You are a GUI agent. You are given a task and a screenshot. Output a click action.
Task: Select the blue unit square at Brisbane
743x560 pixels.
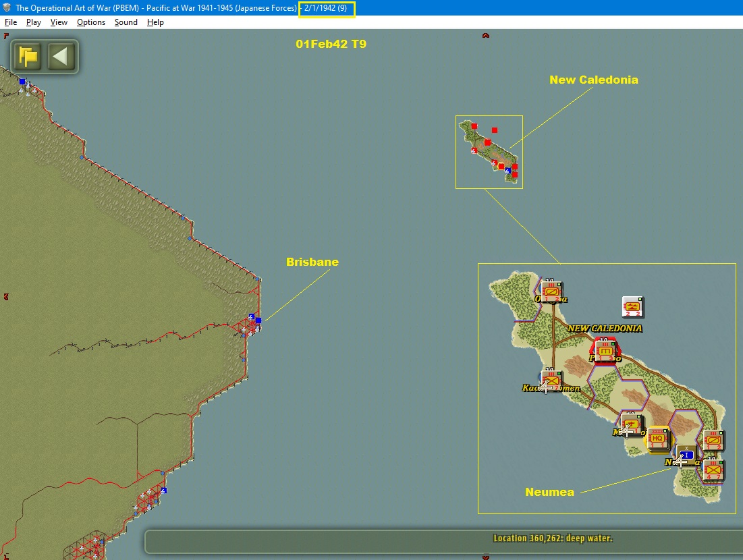(x=258, y=320)
